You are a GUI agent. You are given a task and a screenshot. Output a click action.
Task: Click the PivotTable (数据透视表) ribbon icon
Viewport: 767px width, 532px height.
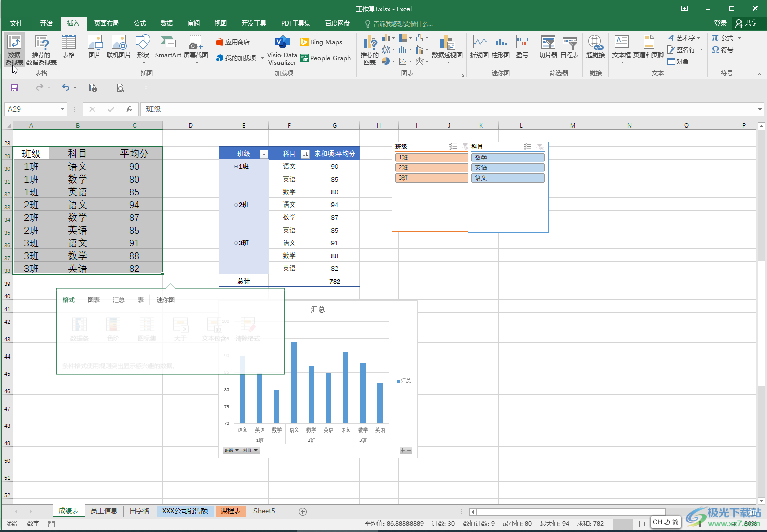[14, 49]
